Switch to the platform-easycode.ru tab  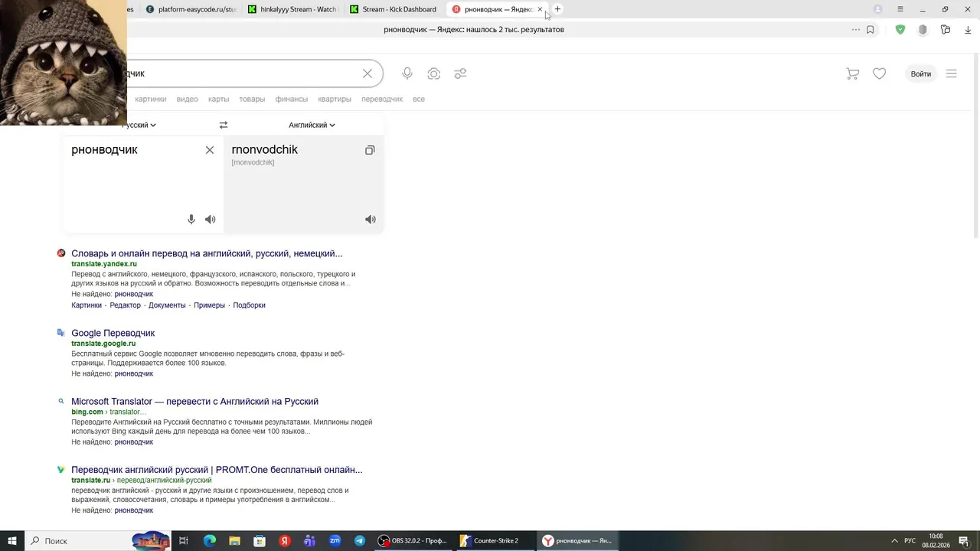[191, 9]
